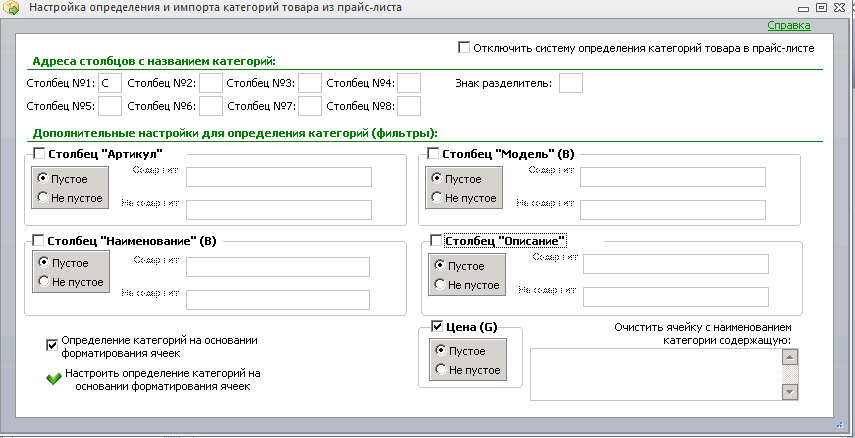
Task: Open the Справка help link
Action: [x=788, y=26]
